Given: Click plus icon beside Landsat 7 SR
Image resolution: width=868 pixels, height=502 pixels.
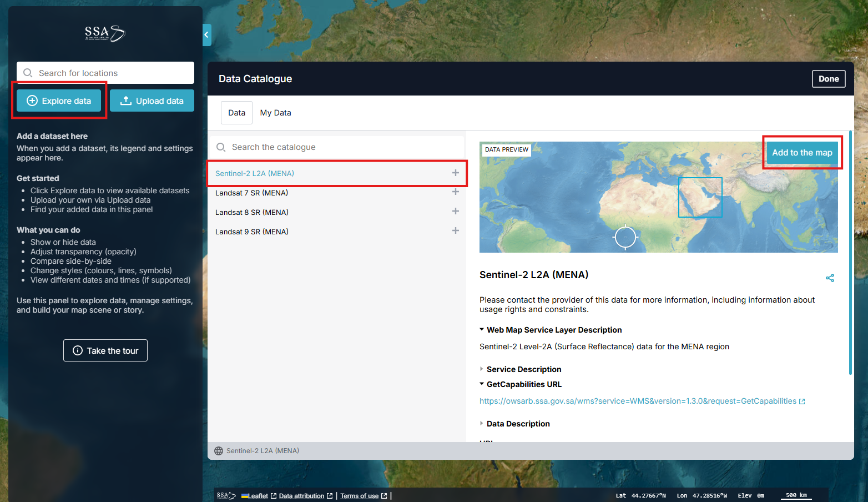Looking at the screenshot, I should point(455,192).
